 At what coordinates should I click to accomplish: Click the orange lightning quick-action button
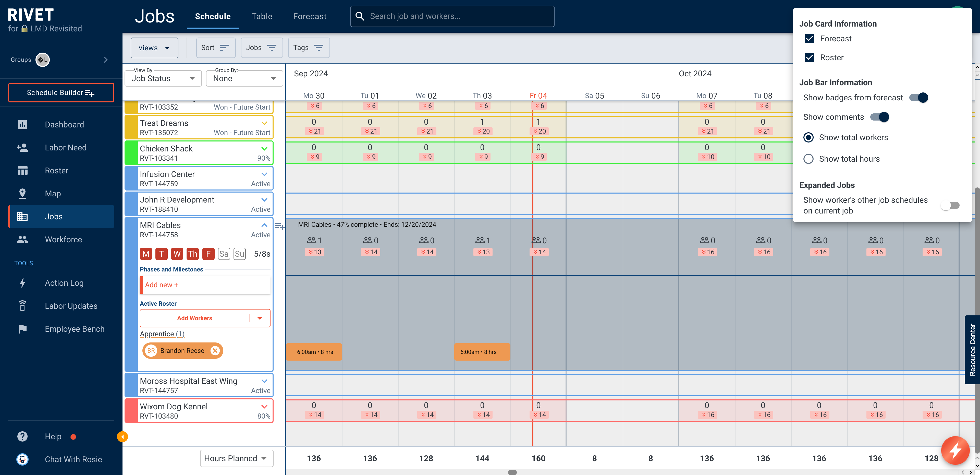pos(955,451)
